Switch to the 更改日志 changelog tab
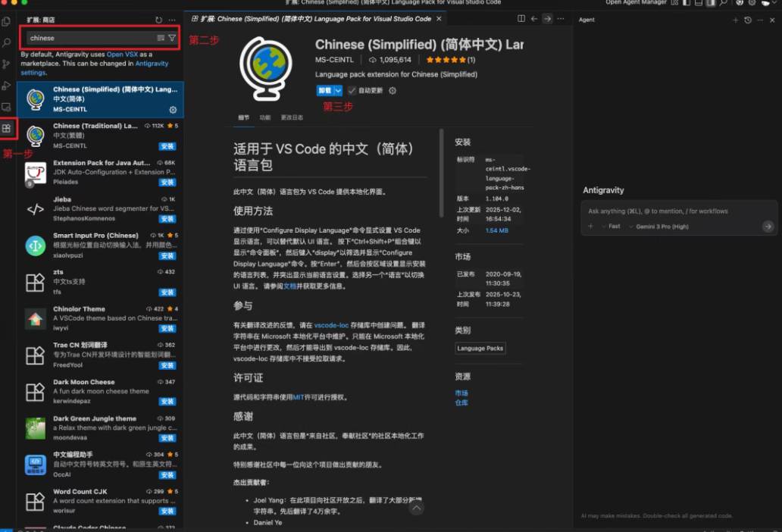782x532 pixels. [x=292, y=117]
